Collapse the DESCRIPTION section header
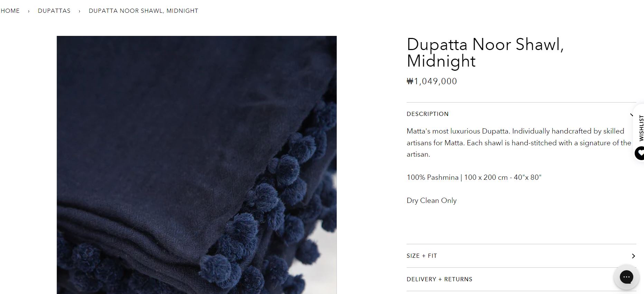644x294 pixels. click(521, 114)
